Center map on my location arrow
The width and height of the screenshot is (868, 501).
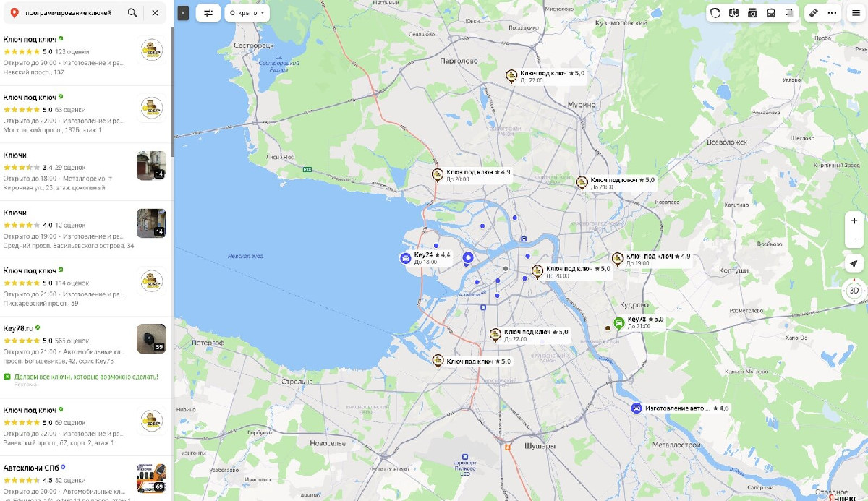click(x=854, y=263)
